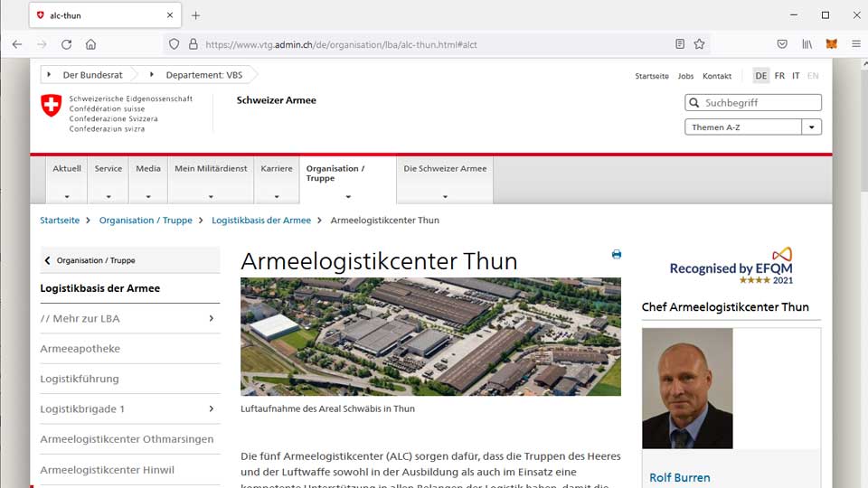
Task: Click the Recognised by EFQM 2021 badge
Action: [x=731, y=266]
